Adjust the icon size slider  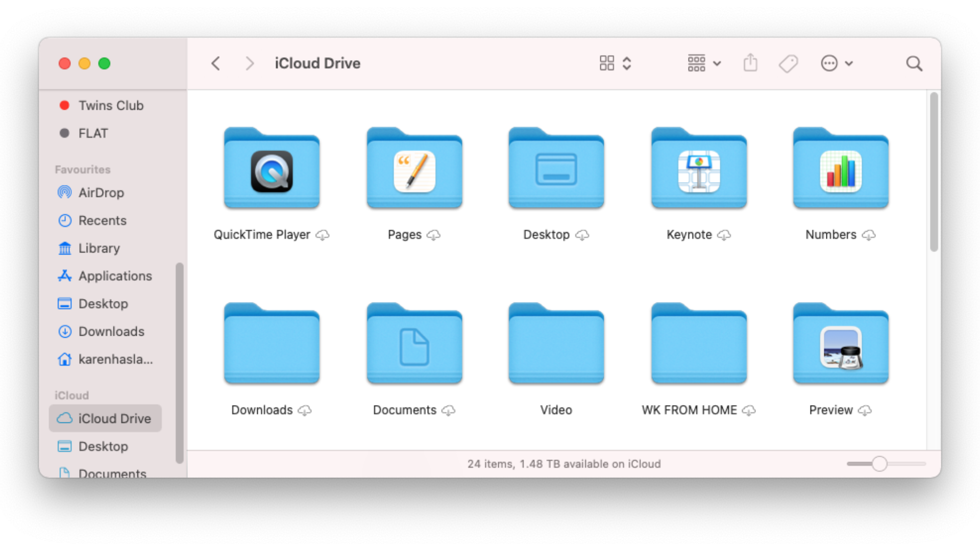click(879, 463)
